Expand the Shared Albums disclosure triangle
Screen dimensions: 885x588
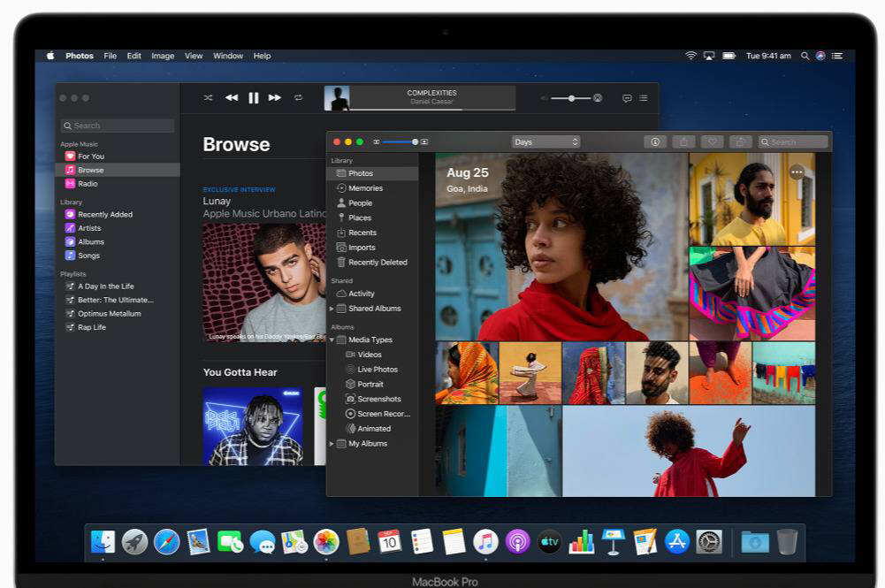pyautogui.click(x=332, y=309)
